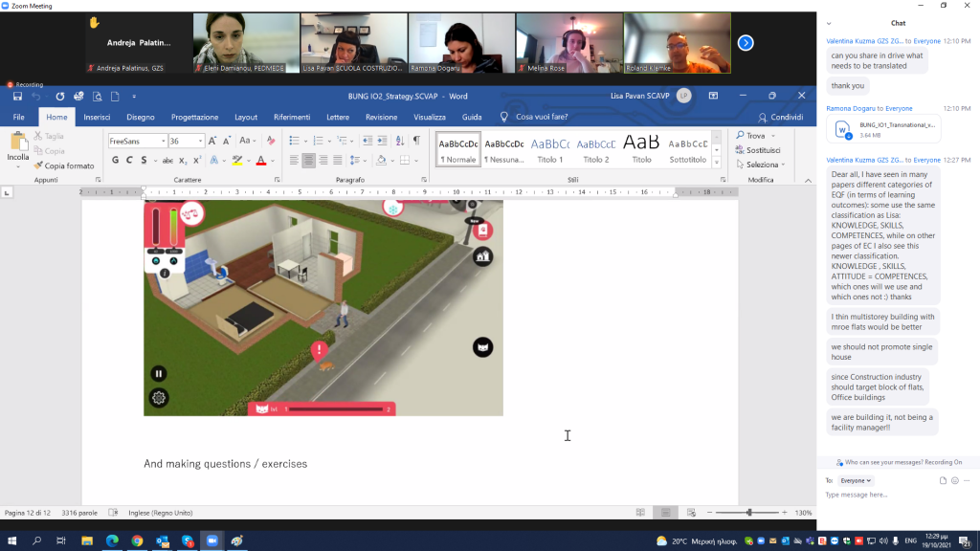Select the bullet list icon

pos(294,141)
